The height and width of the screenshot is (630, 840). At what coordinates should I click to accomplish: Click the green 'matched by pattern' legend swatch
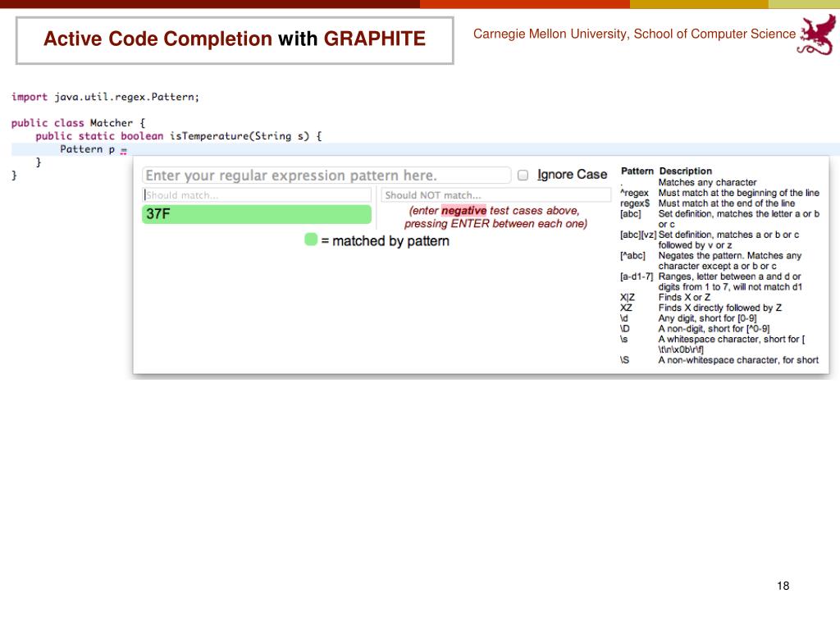click(x=311, y=240)
